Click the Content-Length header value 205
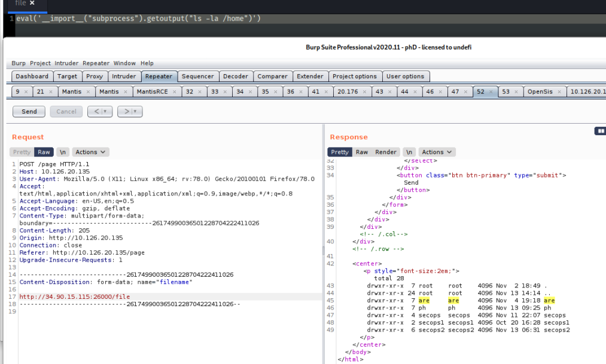Screen dimensions: 606x364 point(84,231)
